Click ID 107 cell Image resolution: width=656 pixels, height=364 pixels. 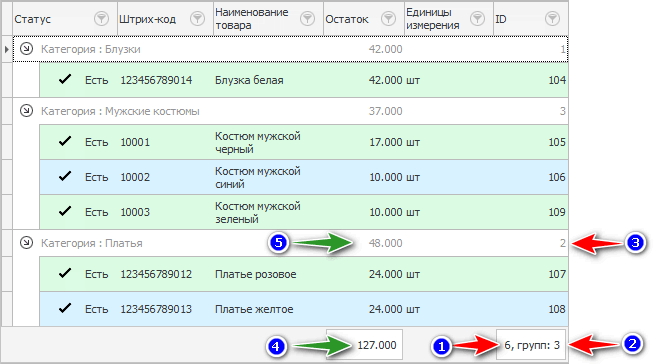(x=557, y=274)
